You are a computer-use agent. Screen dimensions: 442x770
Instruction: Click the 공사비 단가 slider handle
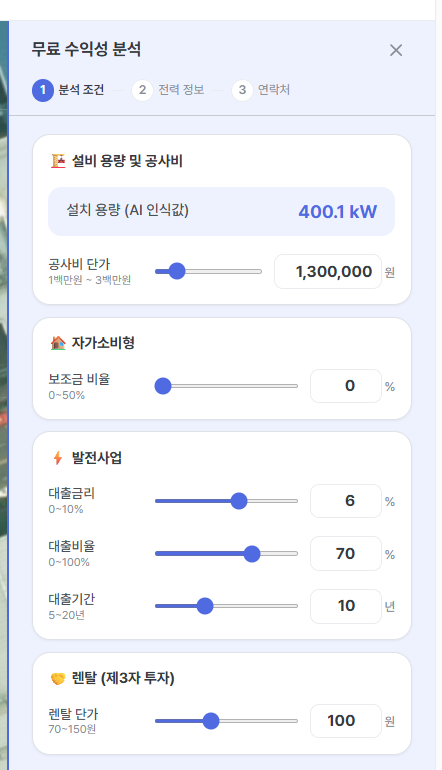[x=176, y=271]
